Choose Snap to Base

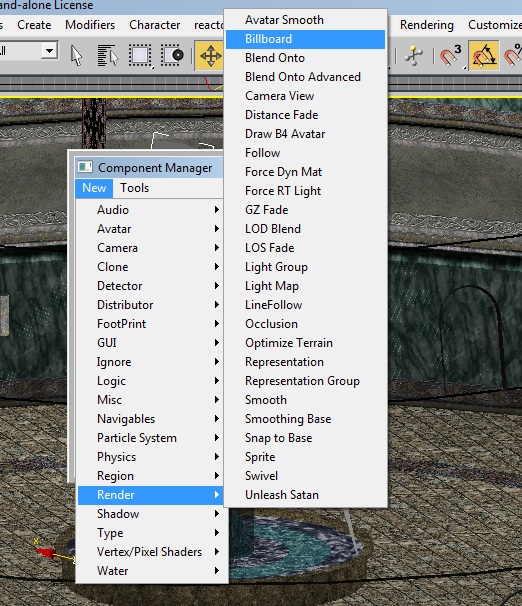[x=305, y=438]
